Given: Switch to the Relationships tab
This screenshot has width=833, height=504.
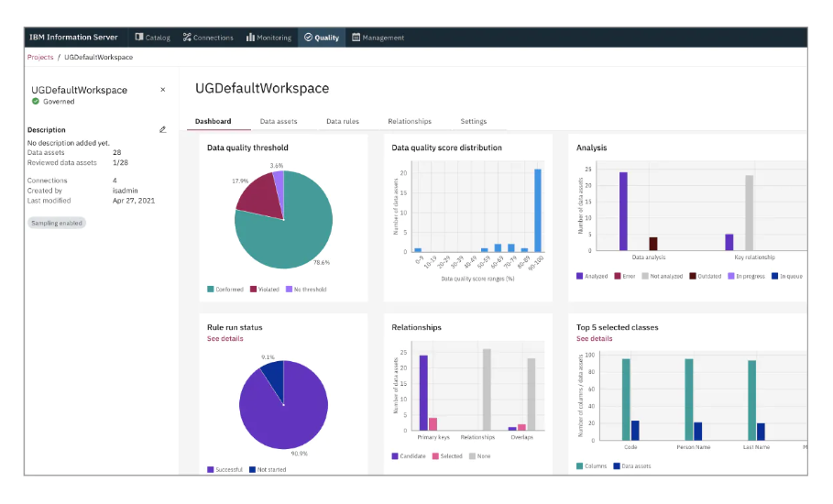Looking at the screenshot, I should coord(410,121).
